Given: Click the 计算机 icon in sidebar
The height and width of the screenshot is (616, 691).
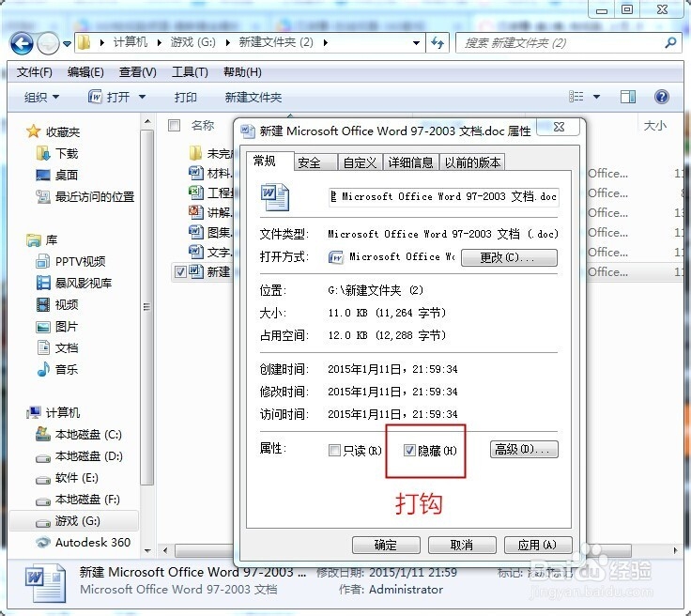Looking at the screenshot, I should 34,412.
